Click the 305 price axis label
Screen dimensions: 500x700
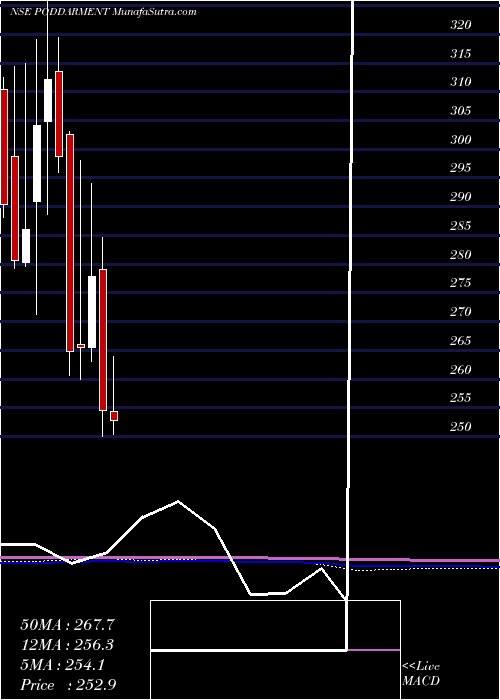click(x=460, y=111)
